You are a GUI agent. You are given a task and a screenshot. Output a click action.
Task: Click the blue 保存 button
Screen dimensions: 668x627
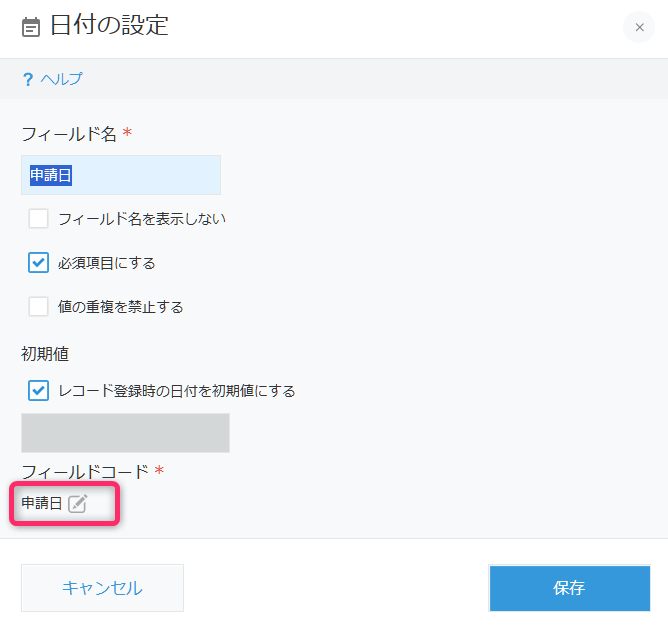point(570,588)
